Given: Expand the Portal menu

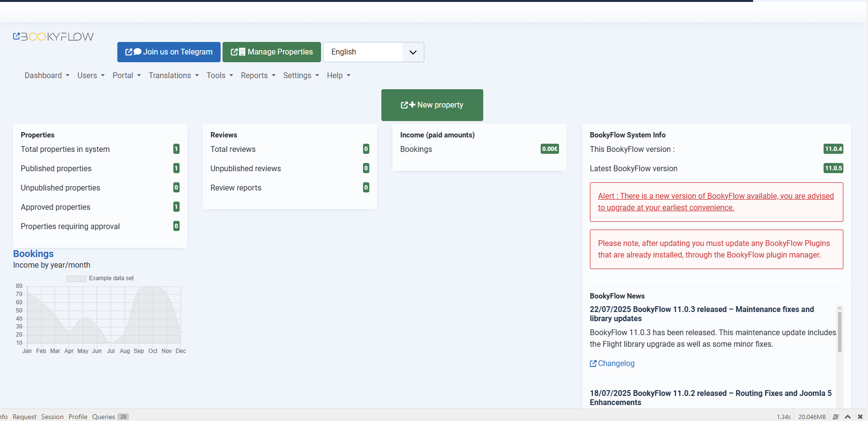Looking at the screenshot, I should pos(126,75).
